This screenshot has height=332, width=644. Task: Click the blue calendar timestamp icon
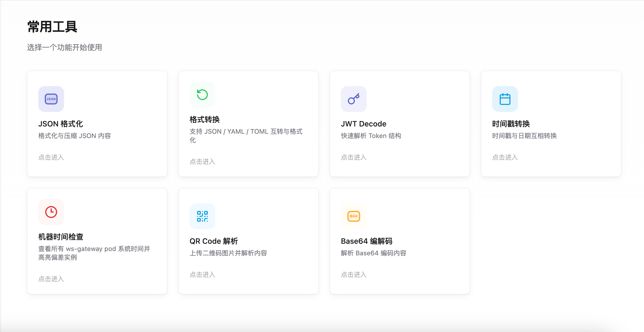coord(505,99)
